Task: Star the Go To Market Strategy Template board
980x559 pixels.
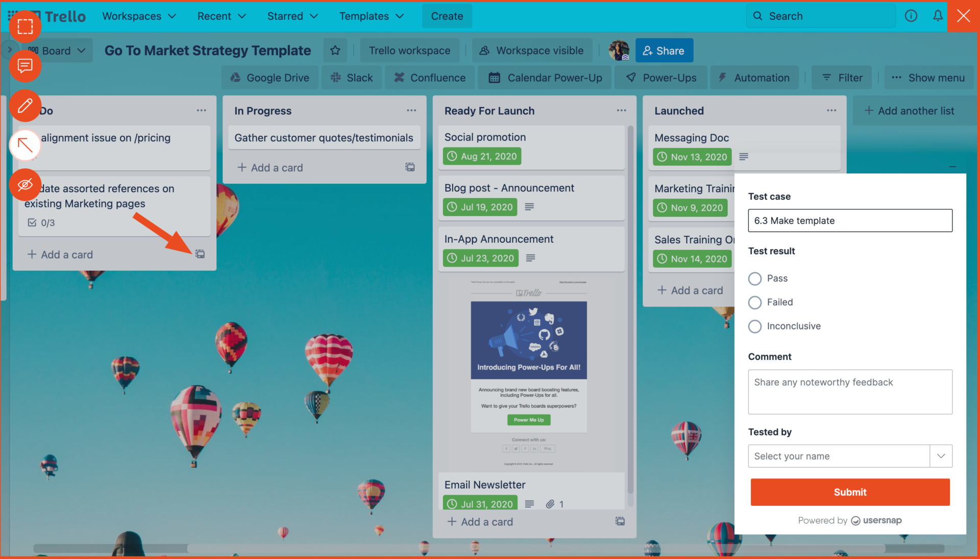Action: click(335, 50)
